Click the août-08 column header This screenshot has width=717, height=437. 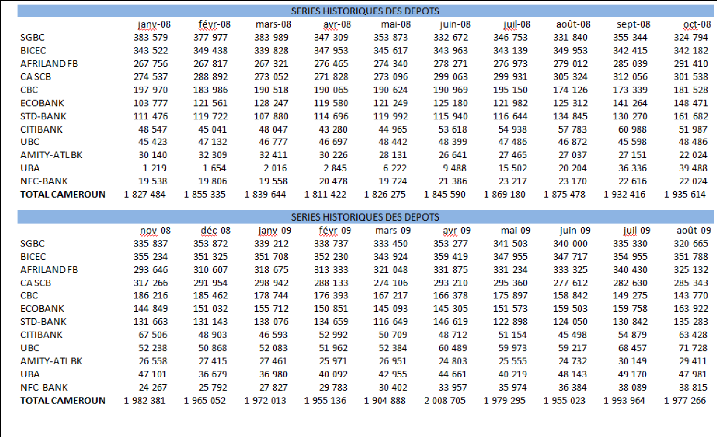click(x=573, y=25)
